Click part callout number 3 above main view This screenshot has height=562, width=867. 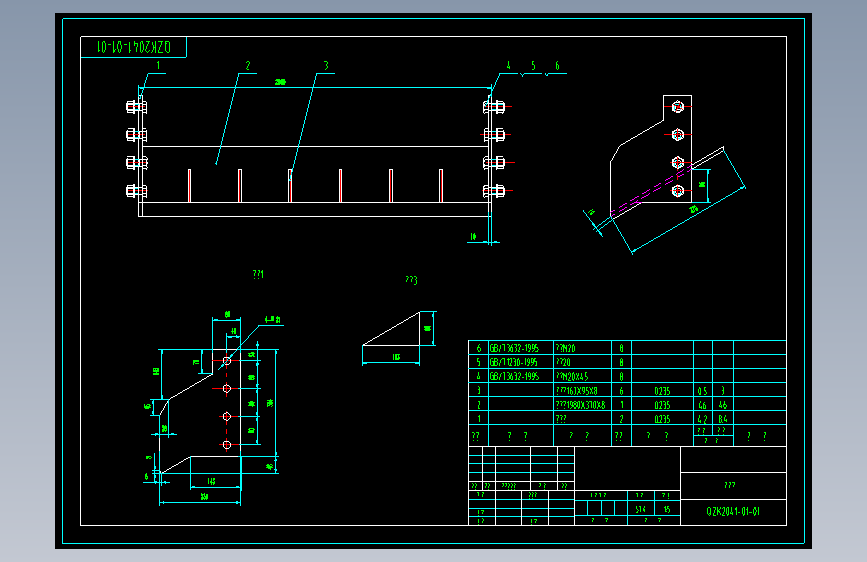pyautogui.click(x=326, y=66)
